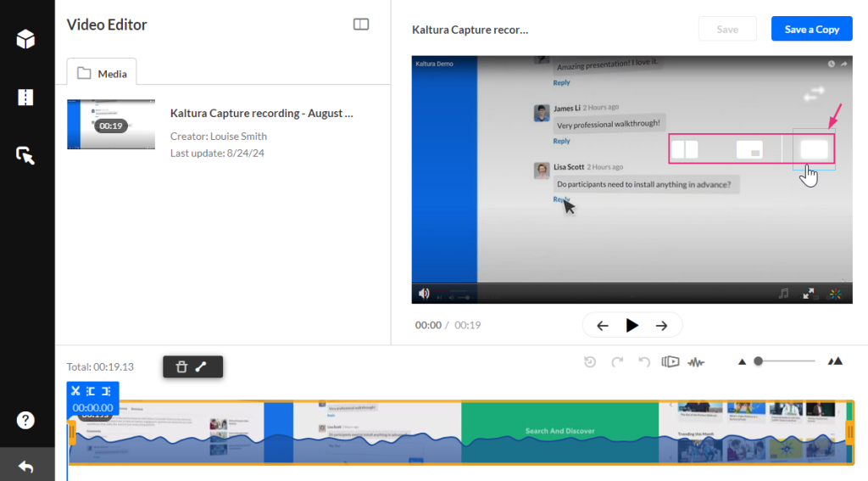Click the Save a Copy button

(x=811, y=29)
